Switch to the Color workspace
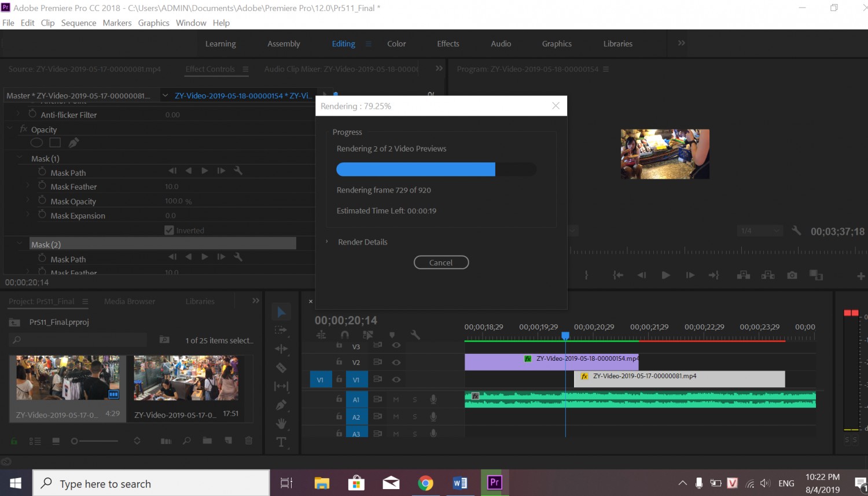 click(x=396, y=44)
